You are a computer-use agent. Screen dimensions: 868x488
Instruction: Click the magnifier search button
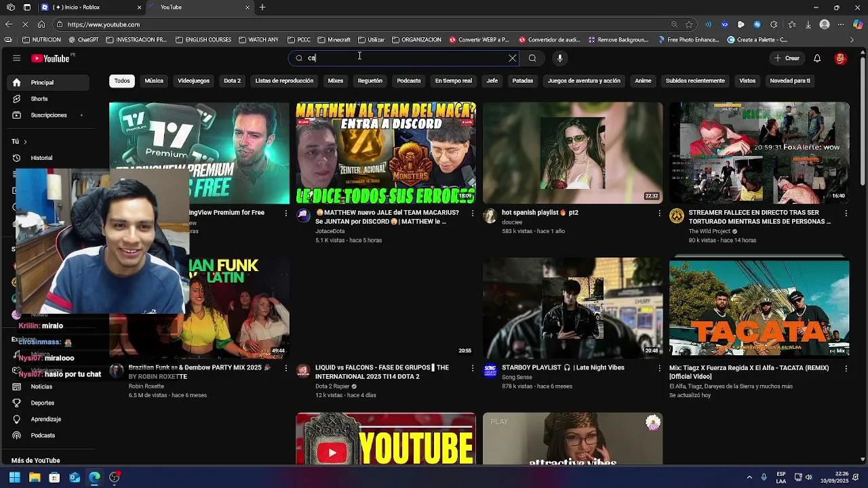click(532, 58)
